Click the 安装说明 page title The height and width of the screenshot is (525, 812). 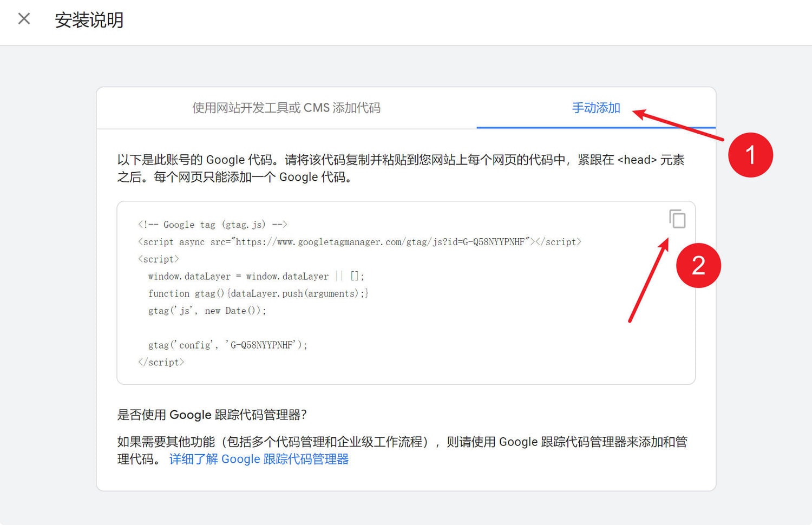pos(89,20)
